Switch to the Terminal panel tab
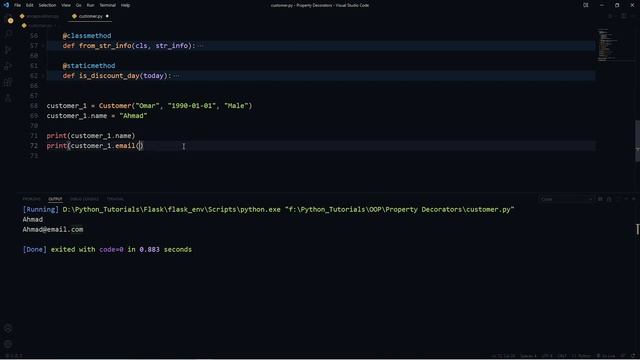Screen dimensions: 640x360 point(115,199)
